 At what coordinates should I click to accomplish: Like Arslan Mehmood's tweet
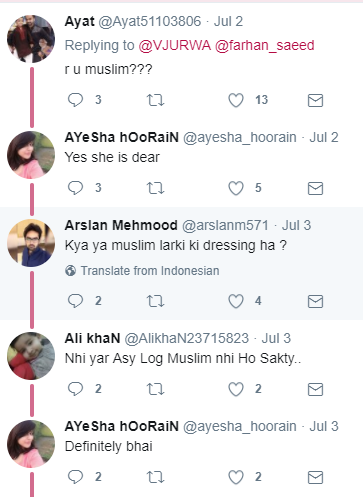(236, 301)
